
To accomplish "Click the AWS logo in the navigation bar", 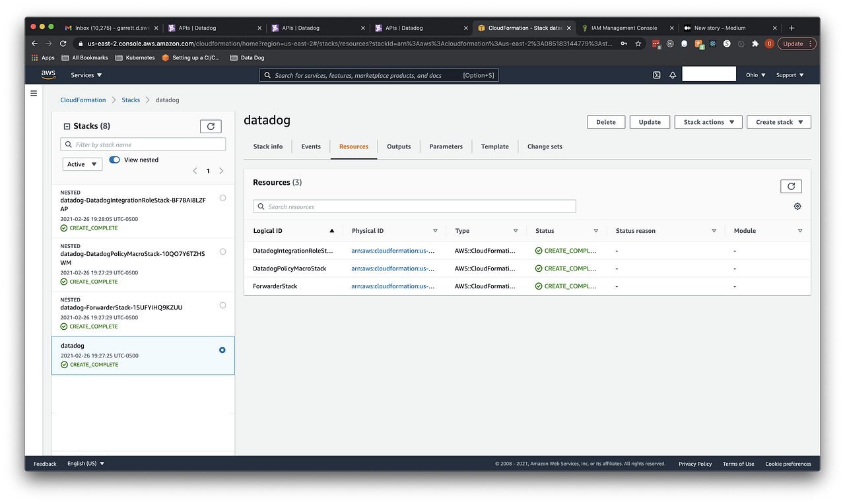I will click(48, 75).
